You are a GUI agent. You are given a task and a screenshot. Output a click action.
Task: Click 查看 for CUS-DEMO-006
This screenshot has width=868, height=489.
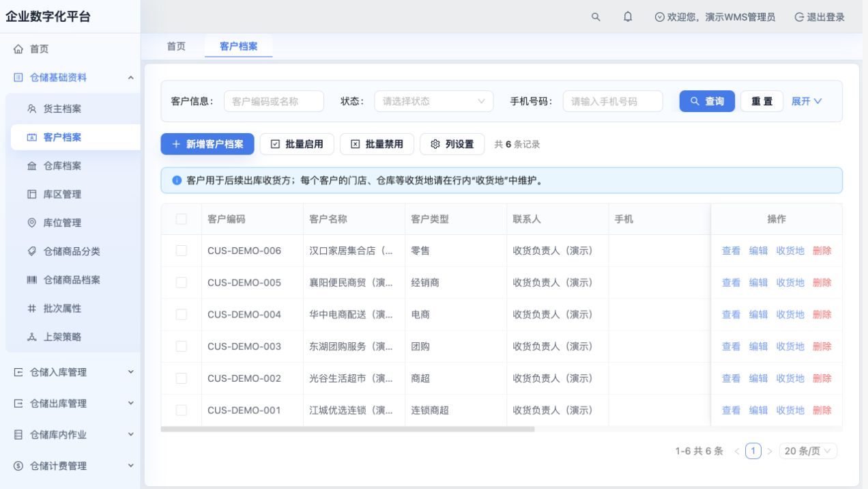pyautogui.click(x=731, y=251)
